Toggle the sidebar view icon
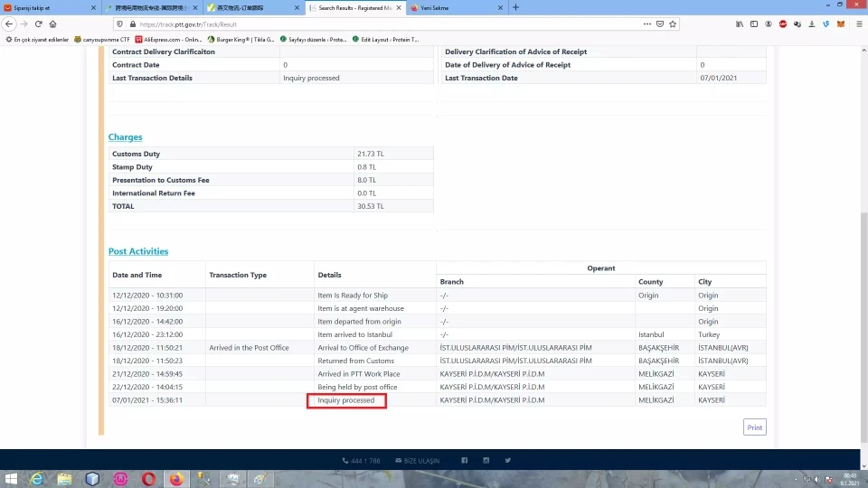868x488 pixels. point(754,23)
